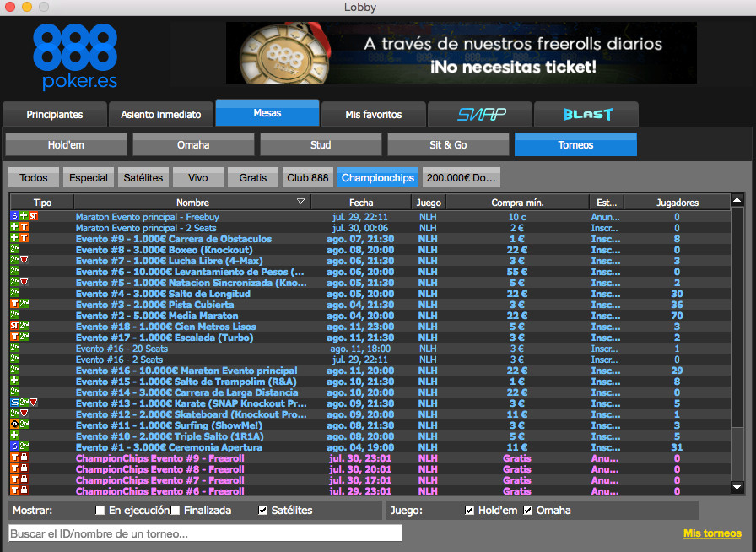Click the turbo T icon for Evento #3 Pista Cubierta
Screen dimensions: 756x552
pyautogui.click(x=14, y=304)
